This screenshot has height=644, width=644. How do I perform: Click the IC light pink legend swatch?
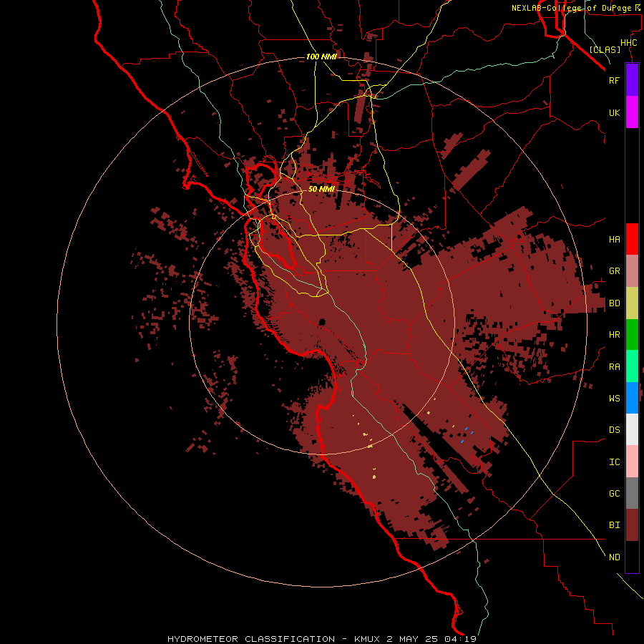click(x=632, y=462)
